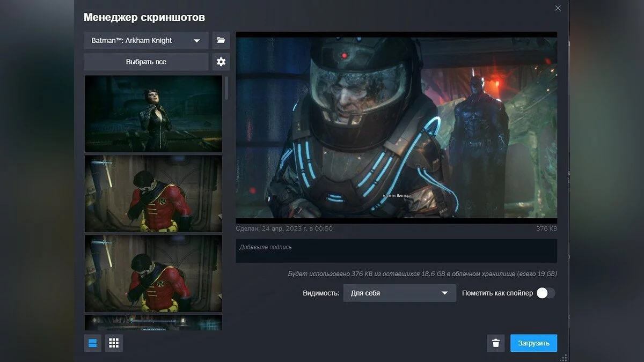Open the screenshots folder icon
Viewport: 644px width, 362px height.
coord(221,40)
